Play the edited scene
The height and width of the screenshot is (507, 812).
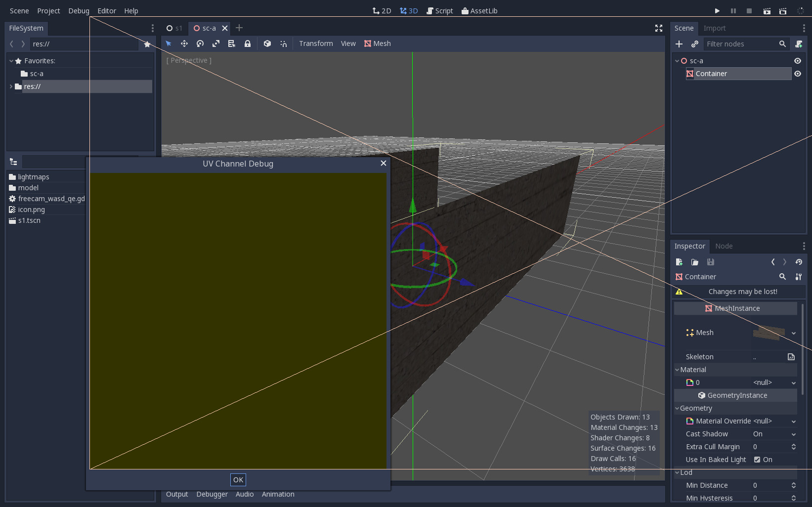click(767, 11)
